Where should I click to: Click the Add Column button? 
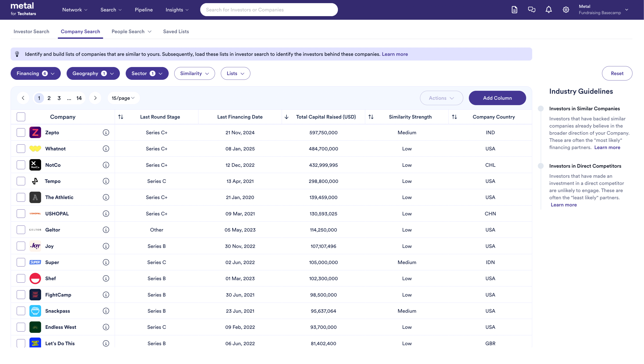pyautogui.click(x=497, y=98)
